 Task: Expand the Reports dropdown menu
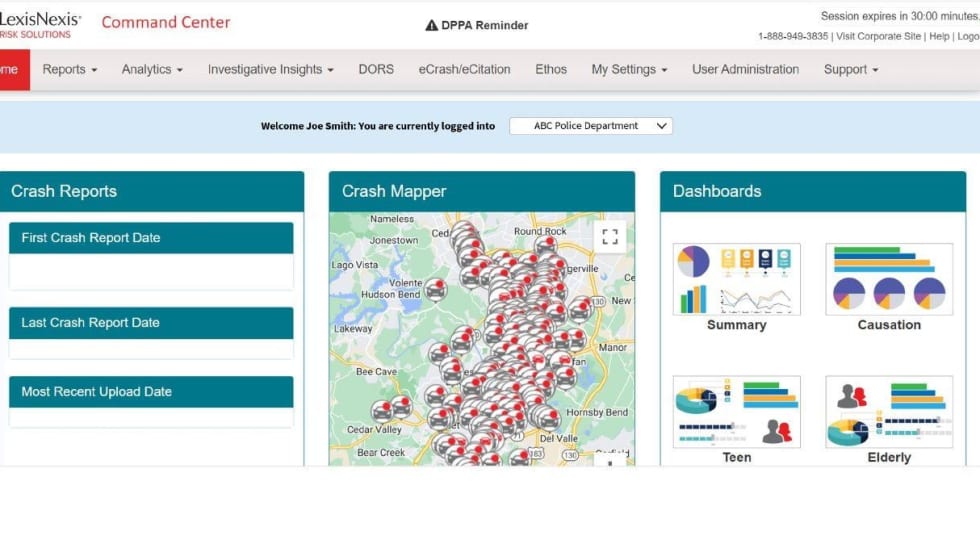coord(69,70)
